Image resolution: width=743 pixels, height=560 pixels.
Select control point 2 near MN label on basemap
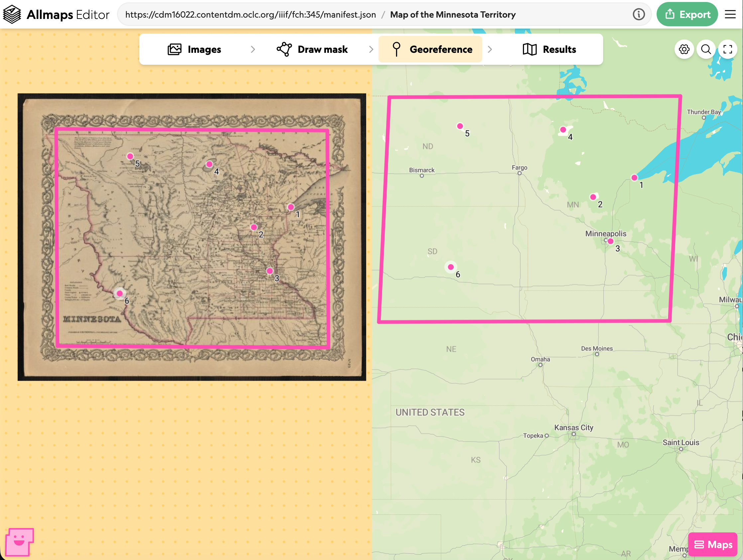pos(593,197)
